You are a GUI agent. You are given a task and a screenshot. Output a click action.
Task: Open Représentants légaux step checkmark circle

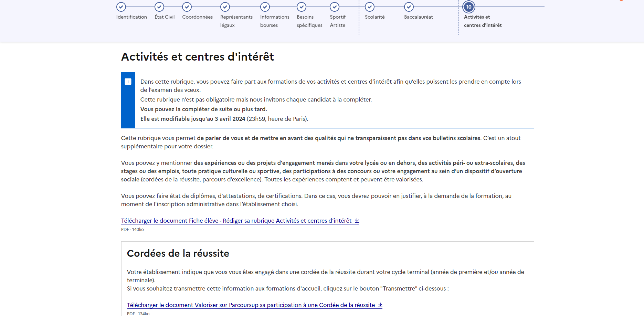pyautogui.click(x=225, y=7)
